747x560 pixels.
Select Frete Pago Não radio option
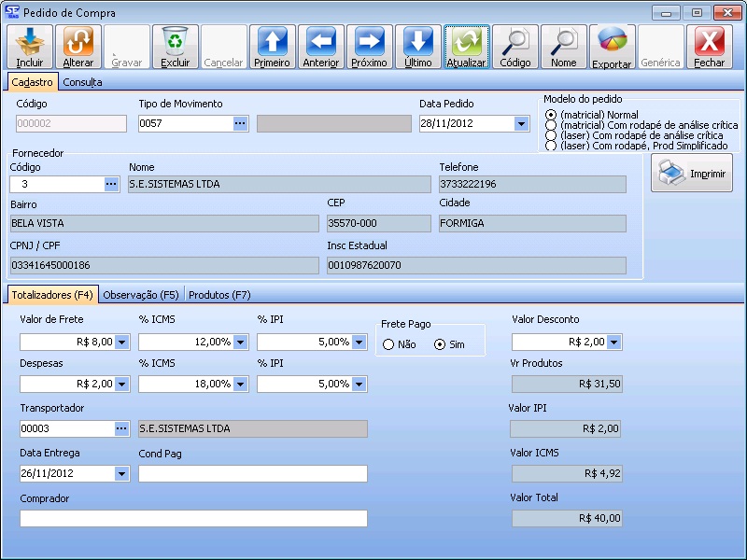coord(388,344)
